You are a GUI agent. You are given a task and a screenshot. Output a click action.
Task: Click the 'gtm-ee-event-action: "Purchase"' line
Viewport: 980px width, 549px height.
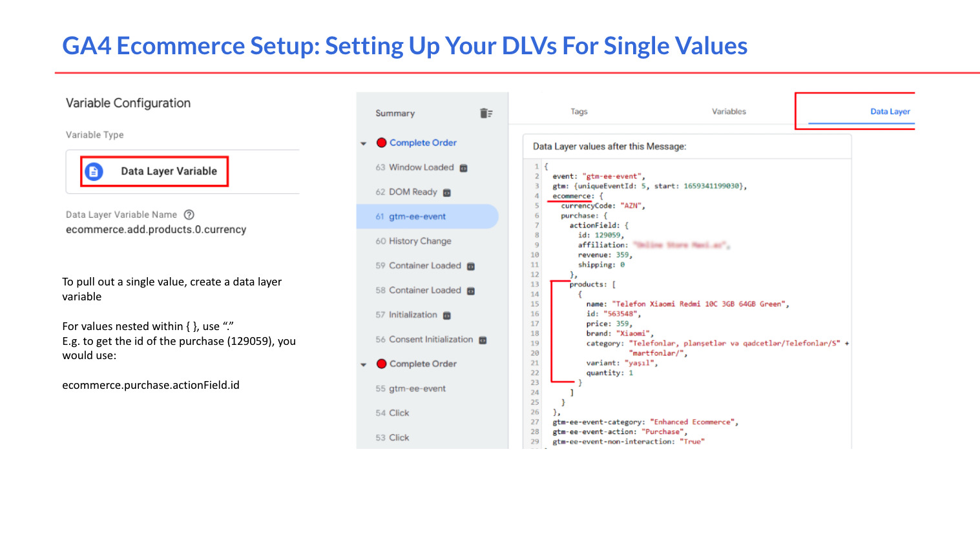click(620, 431)
